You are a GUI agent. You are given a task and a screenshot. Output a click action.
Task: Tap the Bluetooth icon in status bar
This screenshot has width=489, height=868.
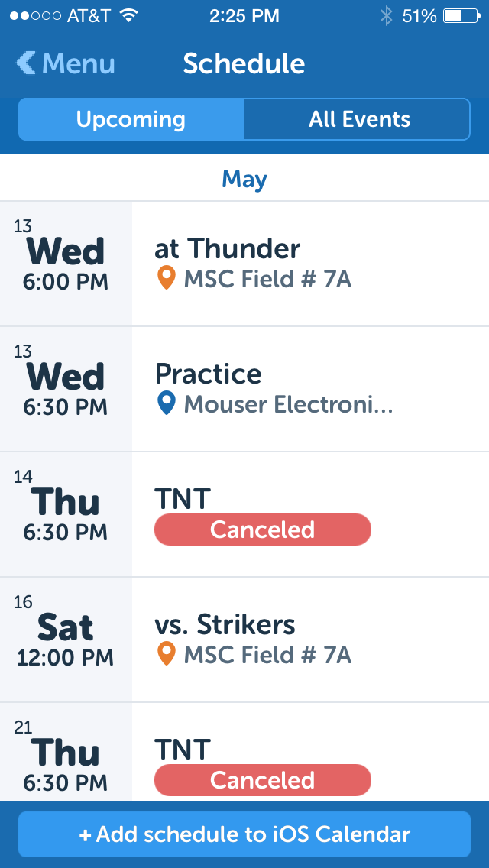tap(387, 16)
